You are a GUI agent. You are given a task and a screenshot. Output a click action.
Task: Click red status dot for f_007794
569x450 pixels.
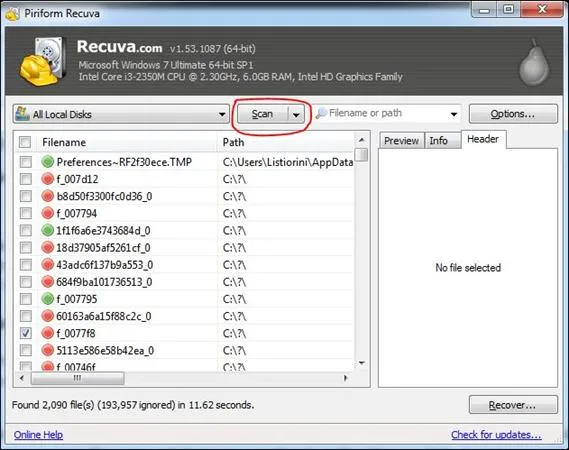48,213
